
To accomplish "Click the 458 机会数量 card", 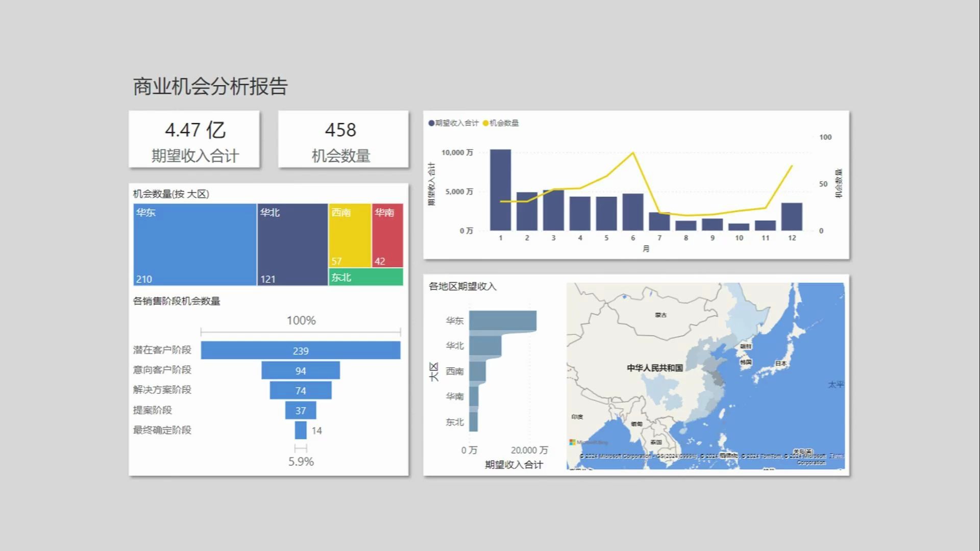I will click(343, 139).
